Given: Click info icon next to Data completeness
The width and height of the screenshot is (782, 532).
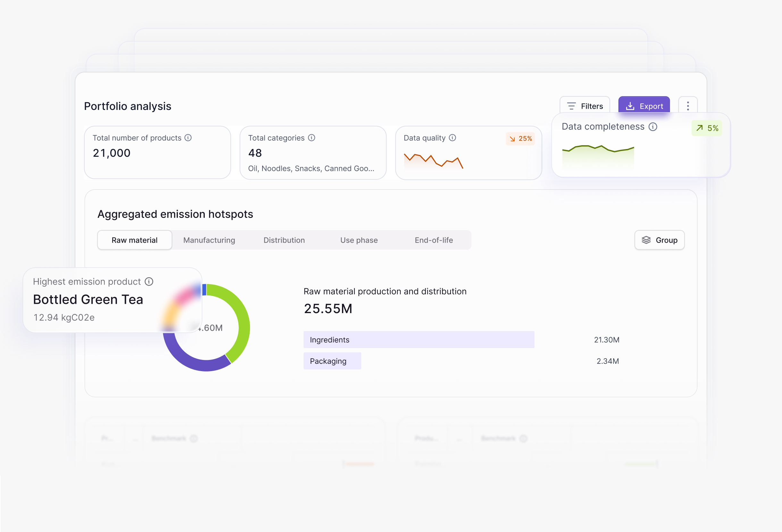Looking at the screenshot, I should [x=653, y=127].
